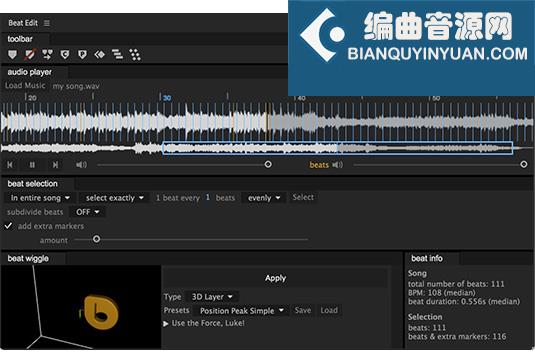Click the Apply button in beat wiggle
Image resolution: width=535 pixels, height=363 pixels.
(x=275, y=278)
